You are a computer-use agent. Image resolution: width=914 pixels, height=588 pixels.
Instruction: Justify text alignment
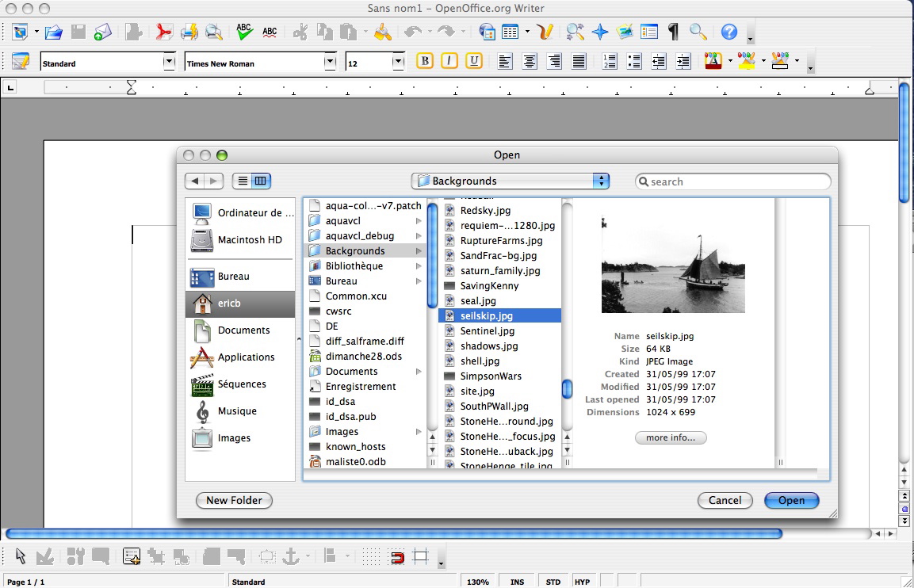click(578, 61)
